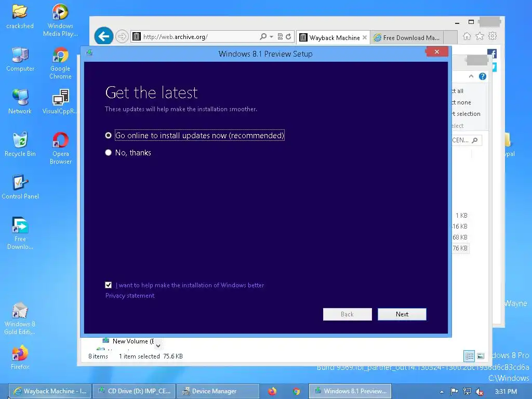Open the Network desktop icon
Screen dimensions: 532x399
pos(20,101)
